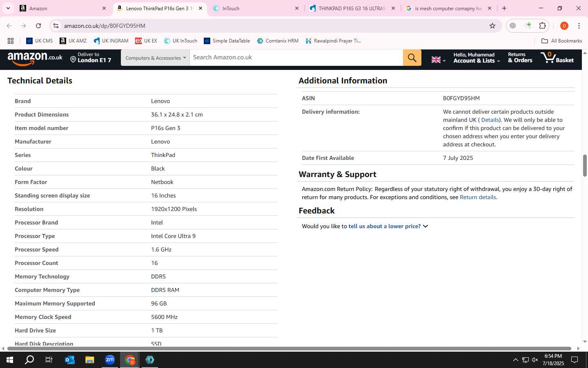Open Comtanix HRM bookmark
This screenshot has width=588, height=368.
point(278,41)
